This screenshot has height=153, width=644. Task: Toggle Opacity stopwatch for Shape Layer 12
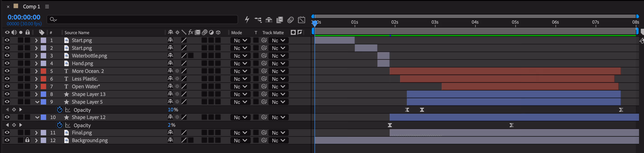[x=60, y=125]
